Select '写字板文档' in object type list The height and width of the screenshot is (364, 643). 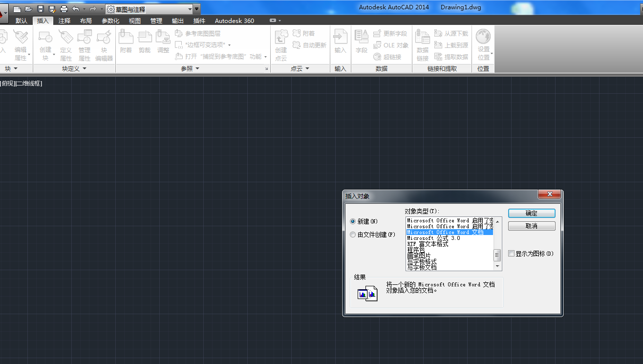[450, 267]
